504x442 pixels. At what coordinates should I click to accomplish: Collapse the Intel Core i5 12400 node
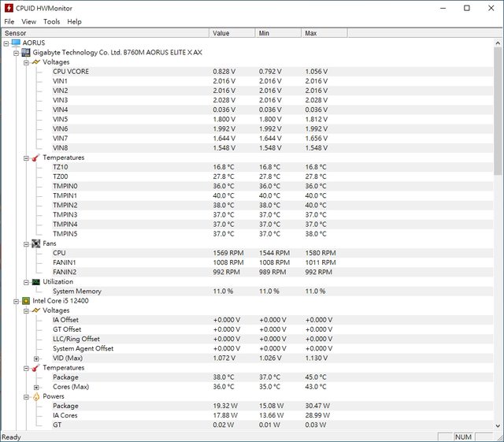click(x=17, y=301)
